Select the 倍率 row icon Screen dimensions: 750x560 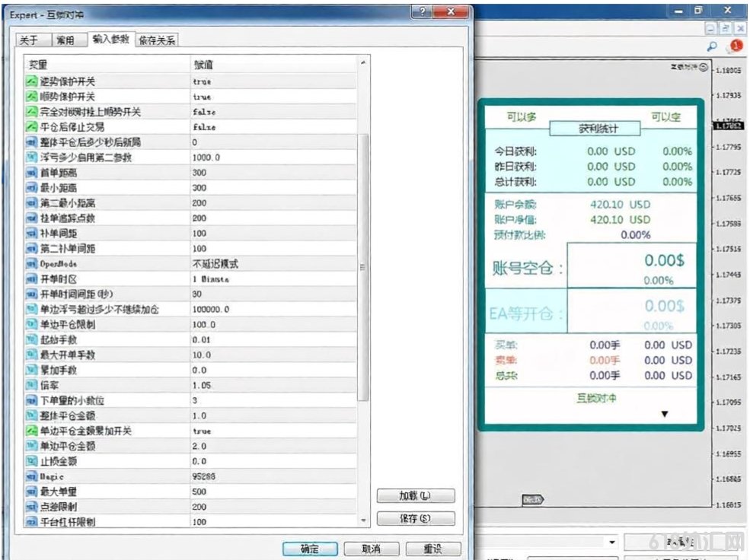[31, 385]
